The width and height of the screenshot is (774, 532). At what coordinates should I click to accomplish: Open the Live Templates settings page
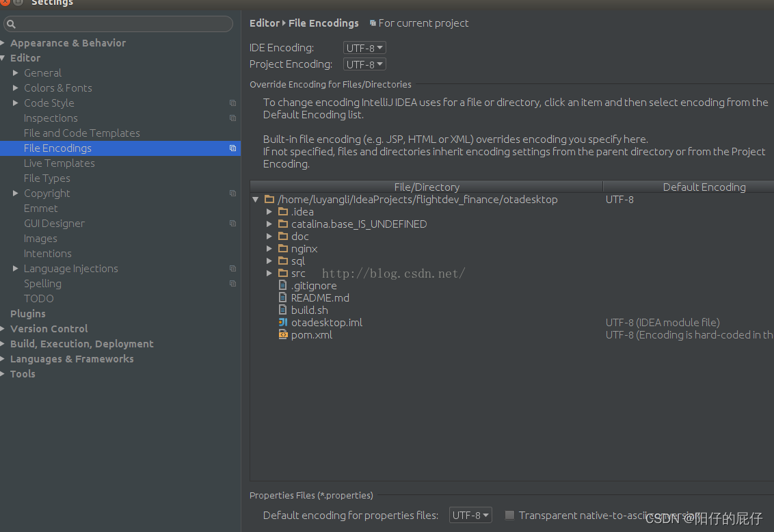pos(59,163)
